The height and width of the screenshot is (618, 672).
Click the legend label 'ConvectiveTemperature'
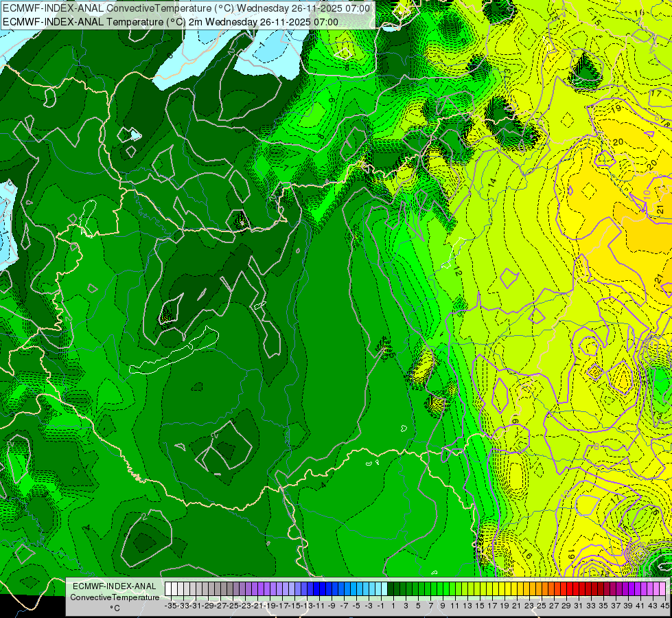pyautogui.click(x=115, y=597)
